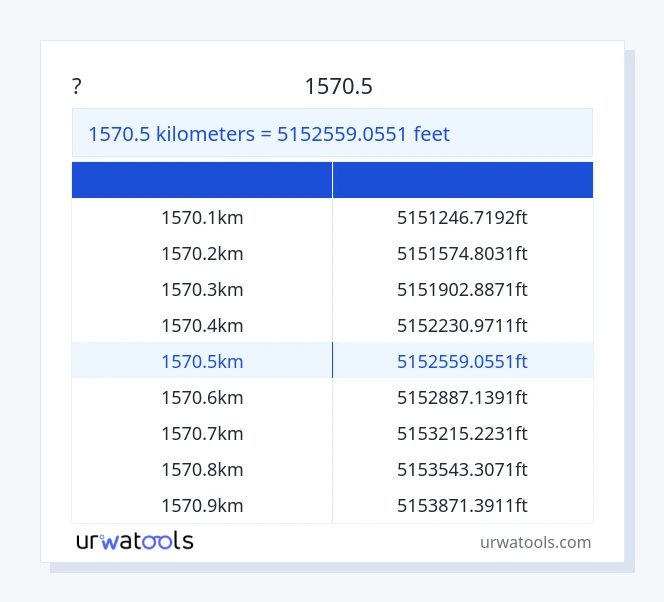Click the 5152230.9711ft value
The width and height of the screenshot is (664, 602).
click(x=462, y=325)
